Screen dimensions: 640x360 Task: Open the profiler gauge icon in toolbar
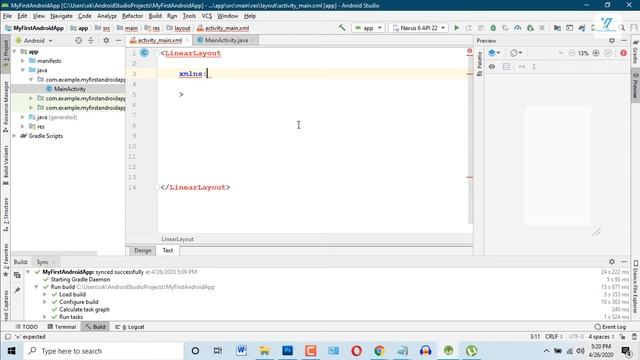click(518, 28)
